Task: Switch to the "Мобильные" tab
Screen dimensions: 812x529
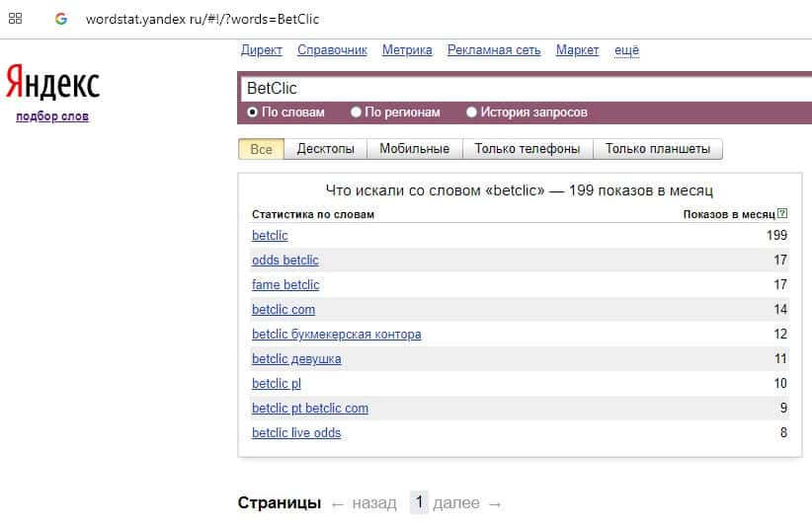Action: [x=414, y=149]
